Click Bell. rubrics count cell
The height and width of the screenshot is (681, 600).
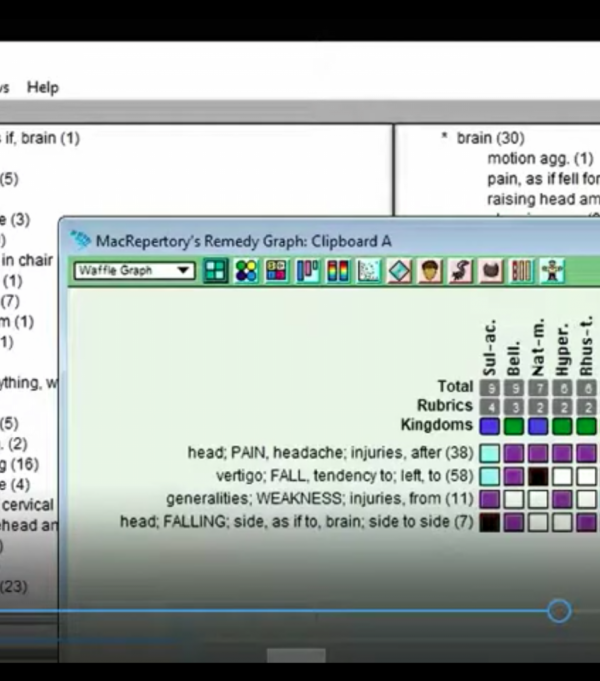[514, 407]
